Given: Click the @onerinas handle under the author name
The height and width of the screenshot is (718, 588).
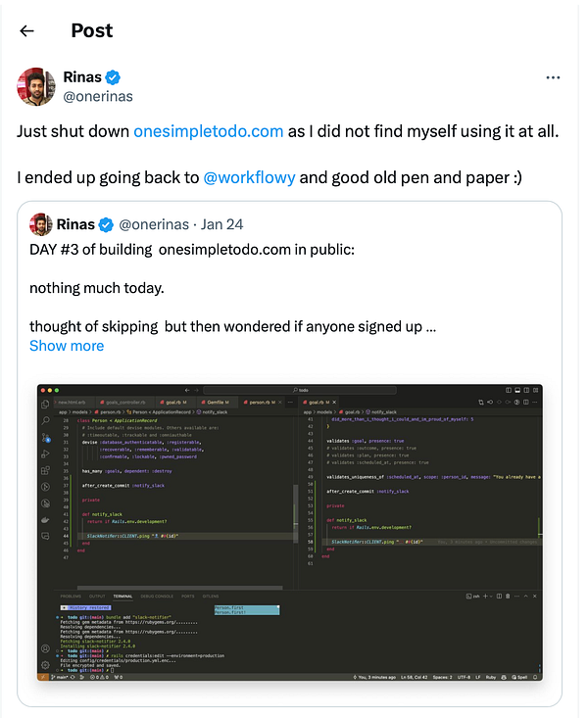Looking at the screenshot, I should pyautogui.click(x=97, y=96).
